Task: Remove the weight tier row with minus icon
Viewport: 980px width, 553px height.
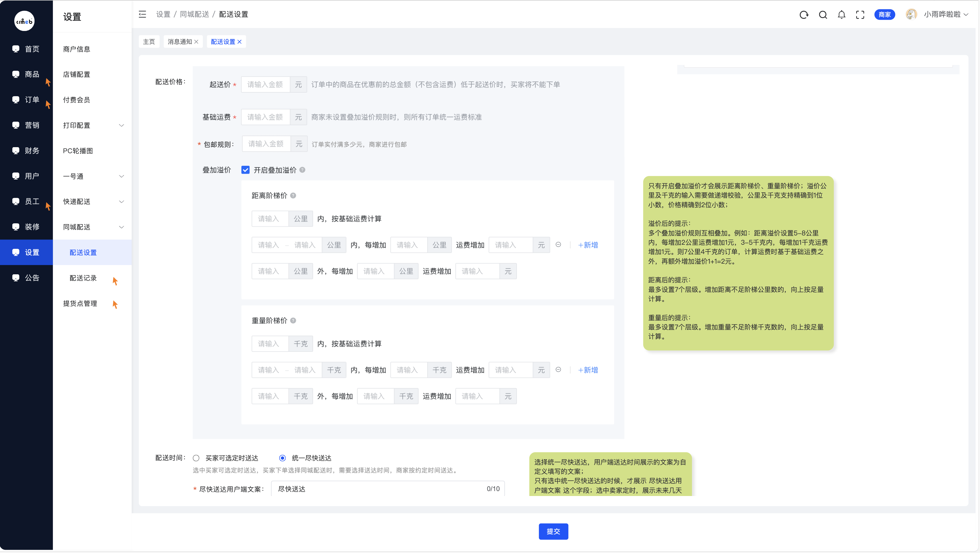Action: tap(558, 370)
